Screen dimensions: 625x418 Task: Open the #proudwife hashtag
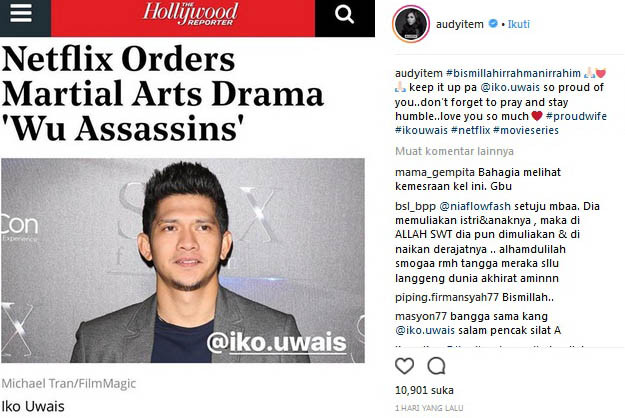(x=576, y=116)
